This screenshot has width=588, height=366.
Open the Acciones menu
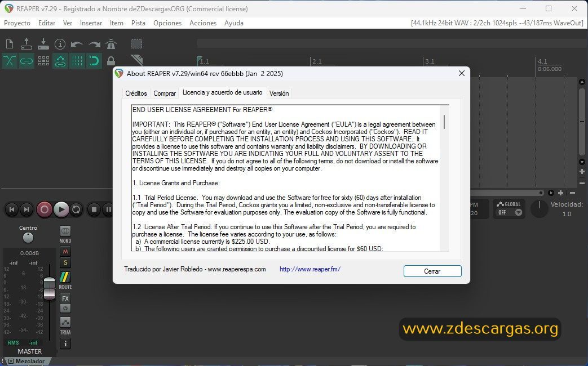[x=203, y=23]
